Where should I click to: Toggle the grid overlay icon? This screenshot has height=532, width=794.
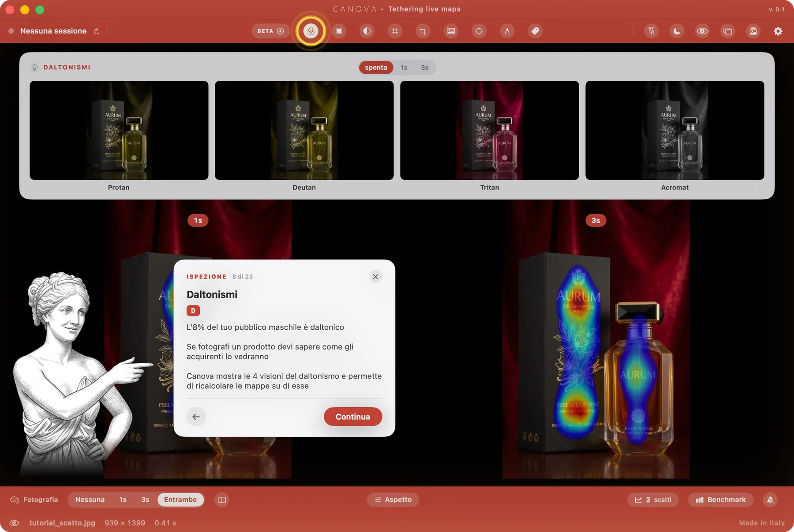point(395,31)
